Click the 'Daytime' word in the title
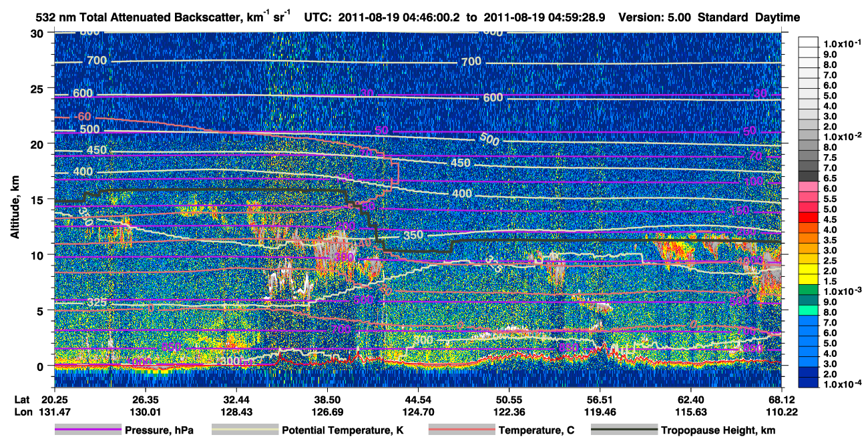This screenshot has width=868, height=445. [x=777, y=17]
